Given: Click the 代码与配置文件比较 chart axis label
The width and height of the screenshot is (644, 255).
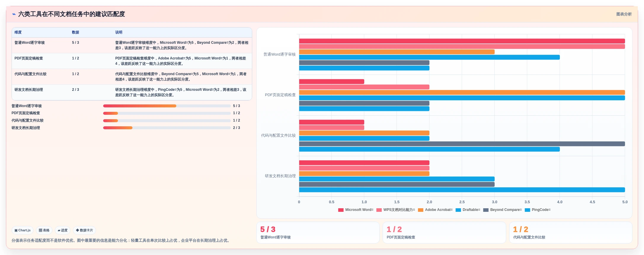Looking at the screenshot, I should click(278, 135).
